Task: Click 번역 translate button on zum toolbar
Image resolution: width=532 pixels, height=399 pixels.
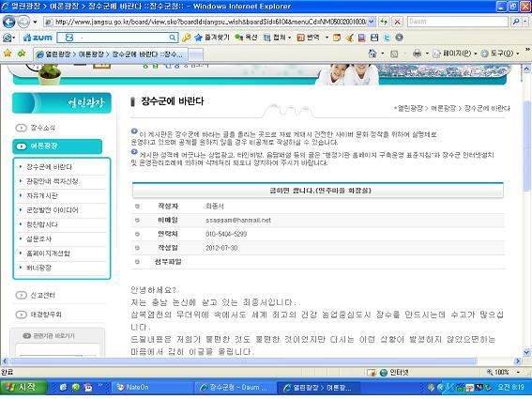Action: [308, 38]
